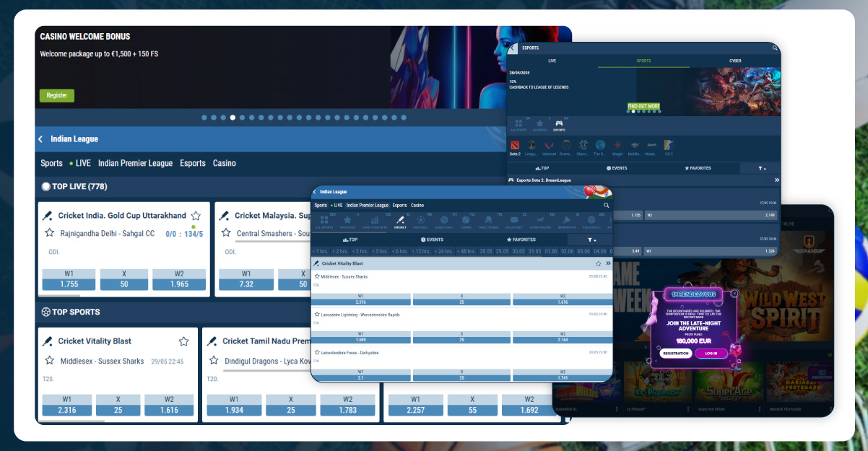Click the search magnifier in Indian League window
The image size is (868, 451).
pos(606,205)
